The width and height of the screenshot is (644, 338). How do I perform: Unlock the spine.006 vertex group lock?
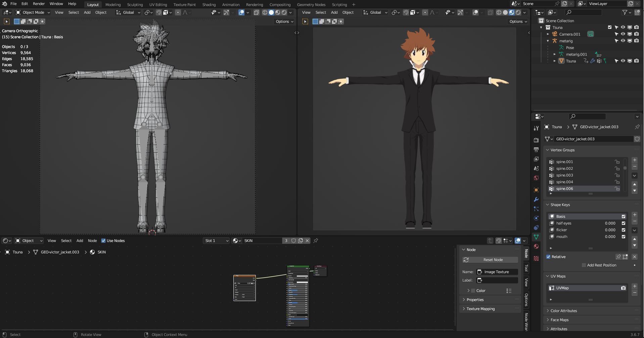click(617, 189)
